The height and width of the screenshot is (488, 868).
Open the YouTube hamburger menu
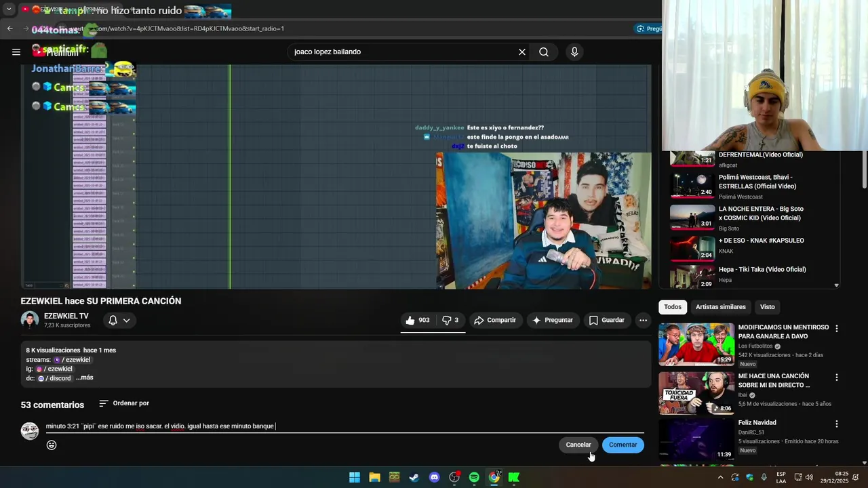[16, 52]
